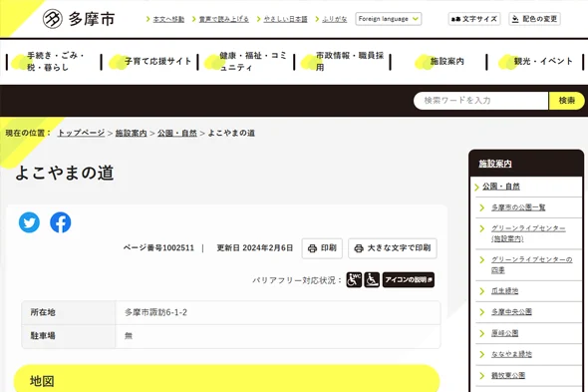This screenshot has width=588, height=392.
Task: Click the yellow 検索 search button
Action: click(x=567, y=101)
